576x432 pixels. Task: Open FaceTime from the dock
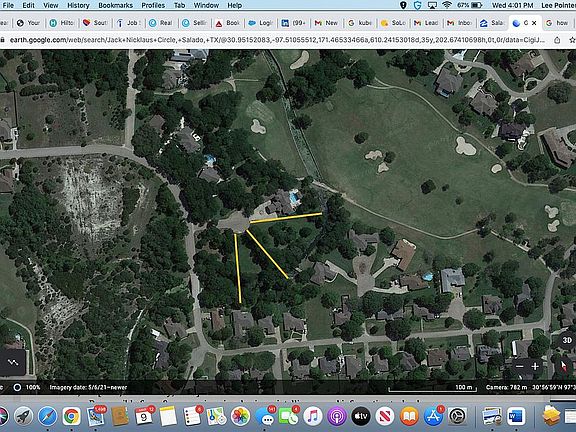pos(289,416)
